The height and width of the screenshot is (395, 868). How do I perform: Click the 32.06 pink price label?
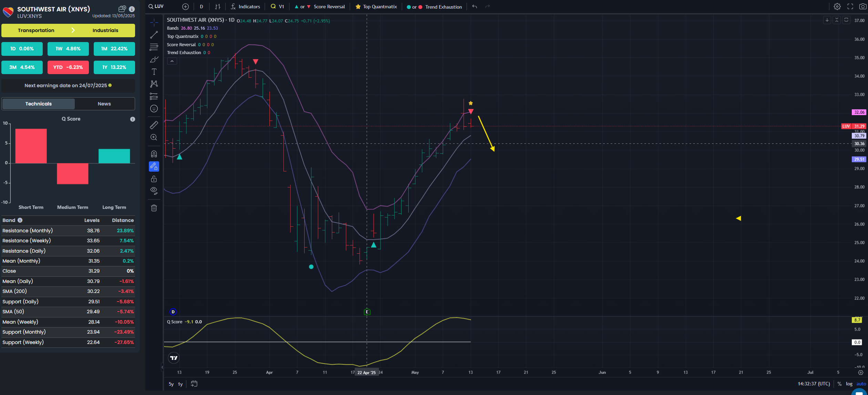pyautogui.click(x=859, y=112)
